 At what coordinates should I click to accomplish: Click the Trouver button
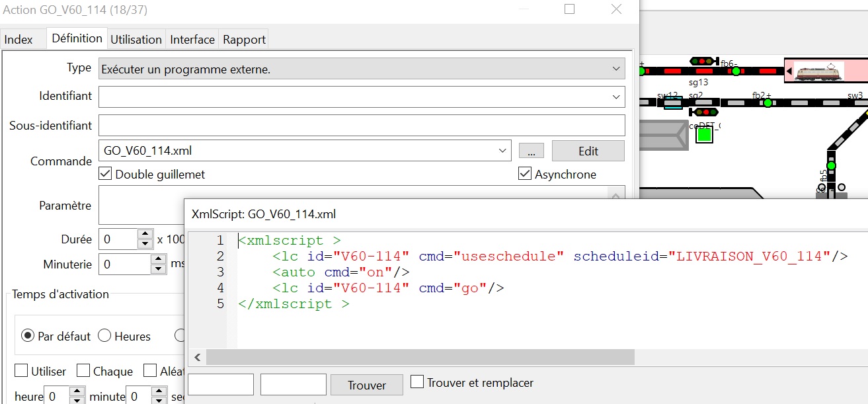click(x=367, y=385)
